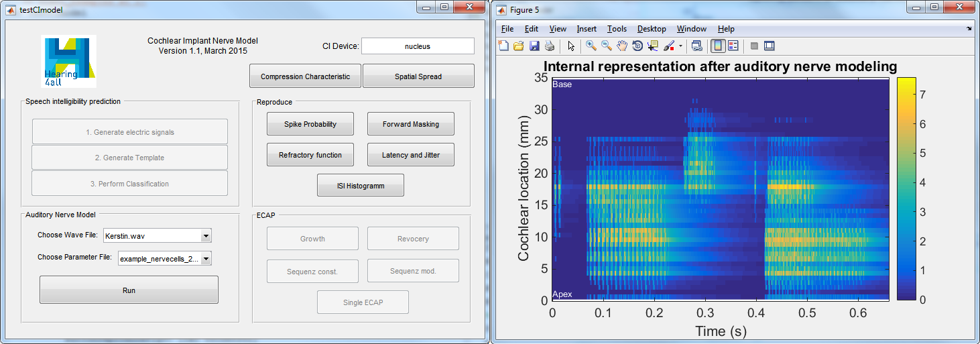Viewport: 980px width, 344px height.
Task: Click the Compression Characteristic button
Action: [x=305, y=76]
